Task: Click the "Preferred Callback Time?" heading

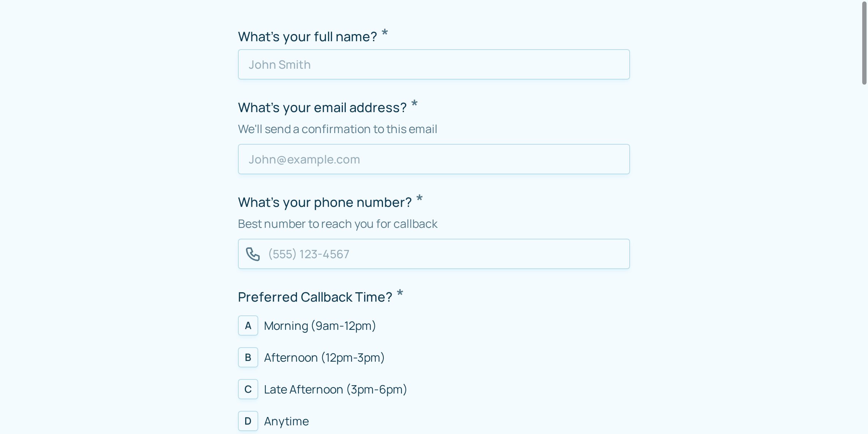Action: [315, 297]
